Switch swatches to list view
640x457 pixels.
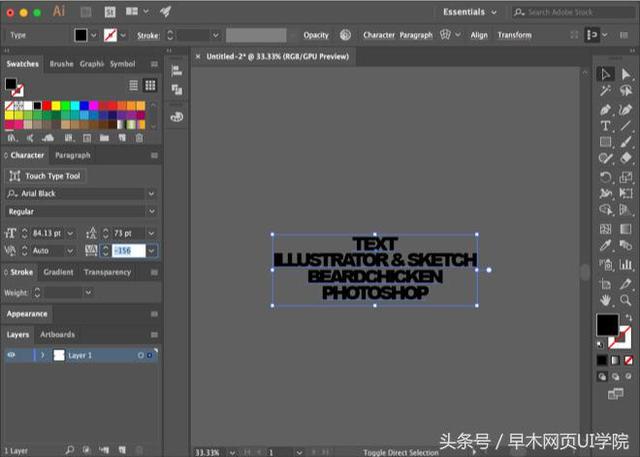pyautogui.click(x=133, y=85)
